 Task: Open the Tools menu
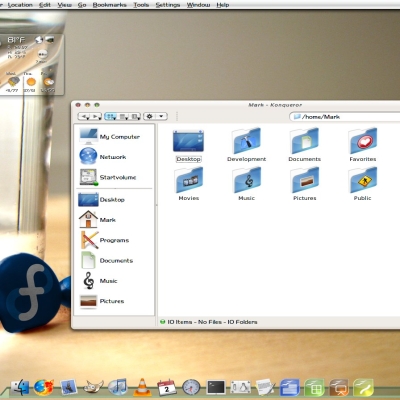[x=141, y=5]
